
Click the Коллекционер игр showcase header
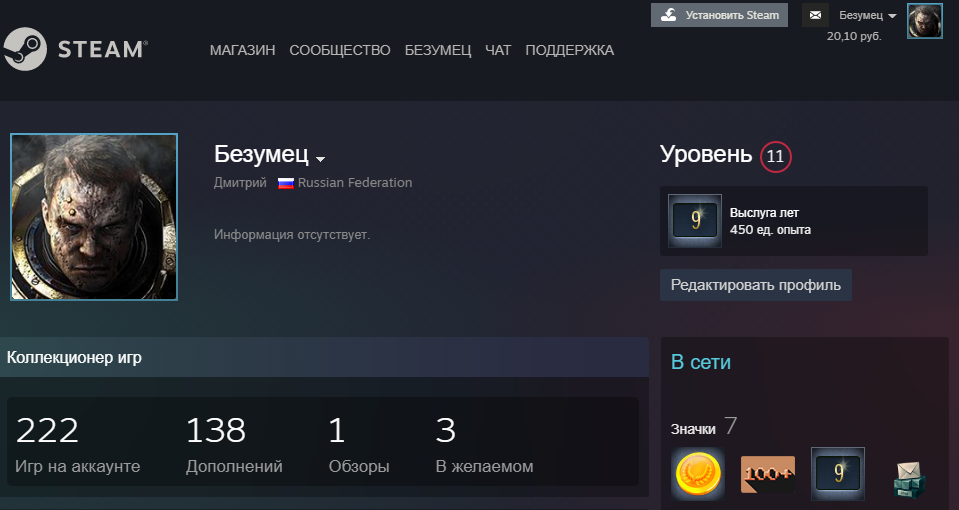[324, 357]
